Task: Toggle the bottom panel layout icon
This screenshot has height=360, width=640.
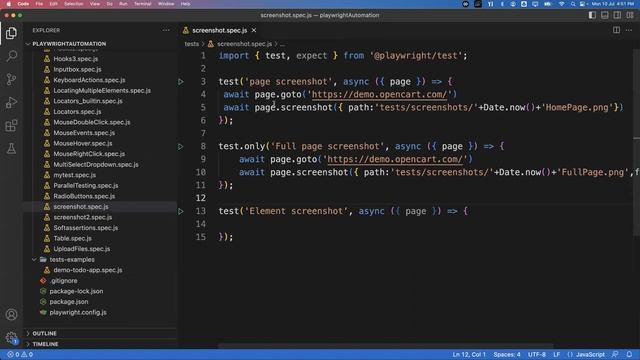Action: pyautogui.click(x=605, y=15)
